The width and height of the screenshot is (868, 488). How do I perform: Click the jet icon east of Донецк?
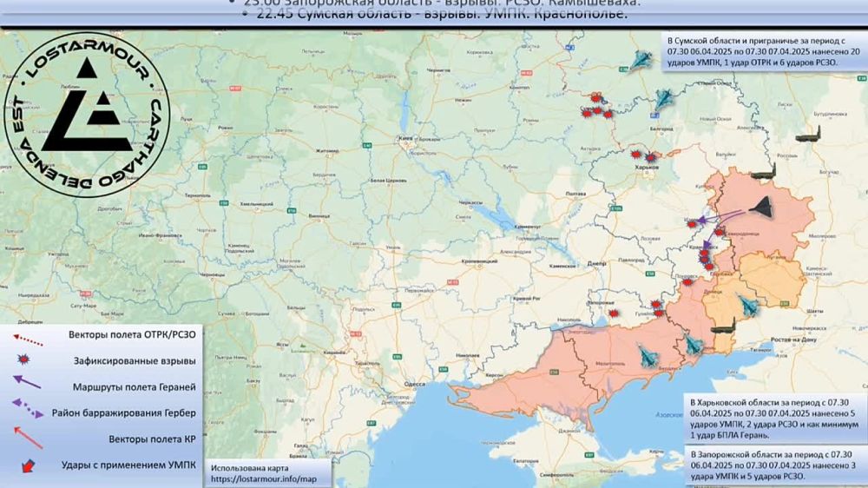pos(748,307)
